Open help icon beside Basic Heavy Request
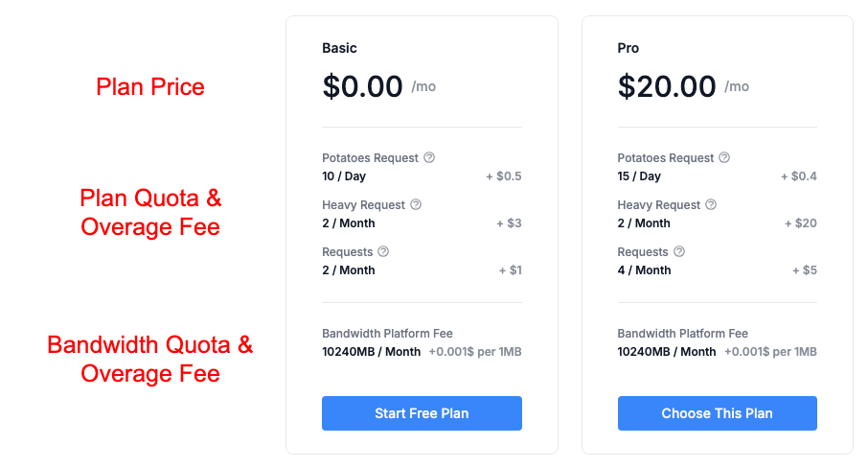868x468 pixels. point(416,204)
